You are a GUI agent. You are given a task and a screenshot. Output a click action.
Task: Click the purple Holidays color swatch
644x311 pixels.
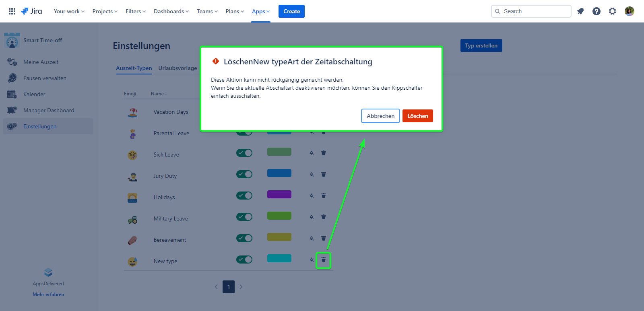pyautogui.click(x=279, y=194)
